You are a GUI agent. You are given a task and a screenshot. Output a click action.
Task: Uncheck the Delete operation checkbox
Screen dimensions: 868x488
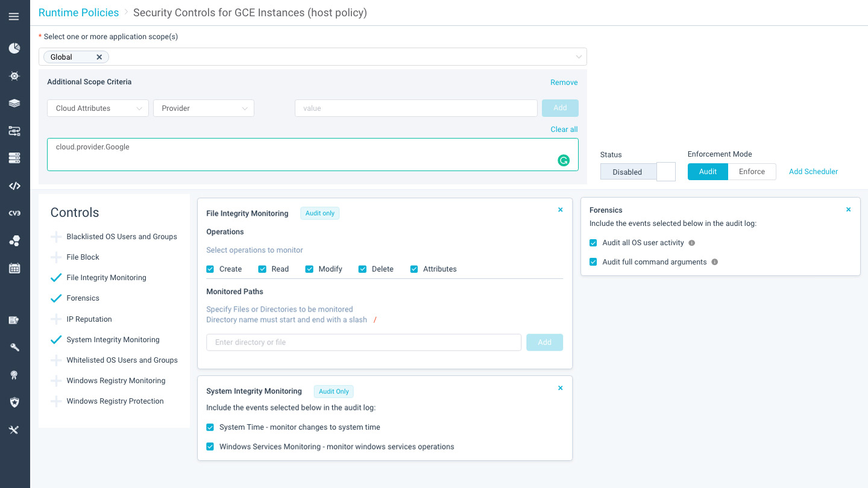[x=362, y=269]
